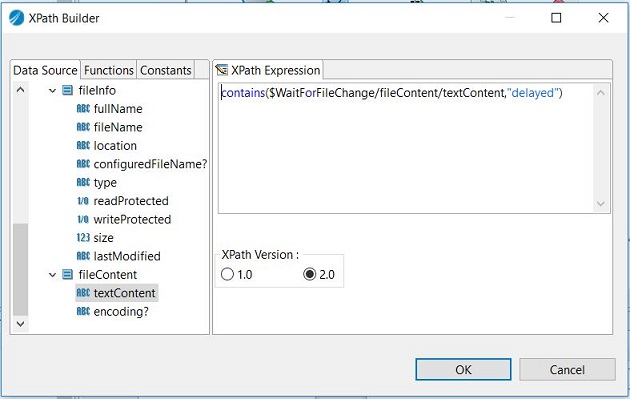Click the size numeric type icon
Viewport: 630px width, 399px height.
tap(83, 237)
